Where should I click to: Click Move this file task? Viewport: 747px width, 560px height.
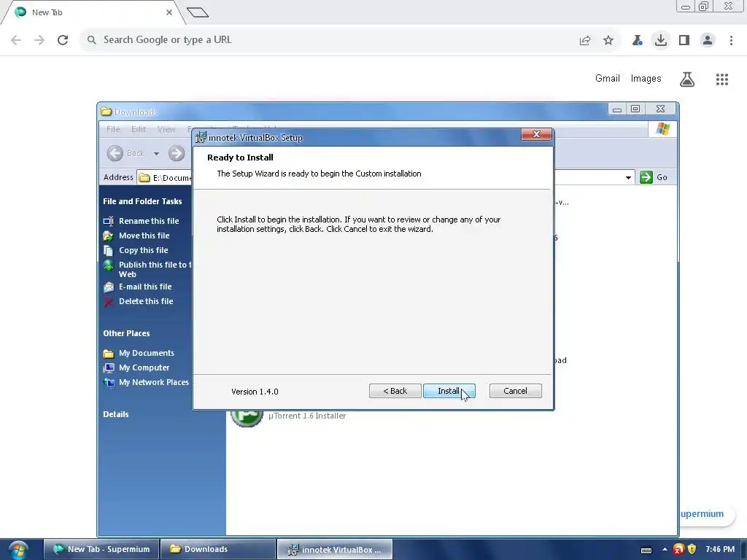coord(144,236)
